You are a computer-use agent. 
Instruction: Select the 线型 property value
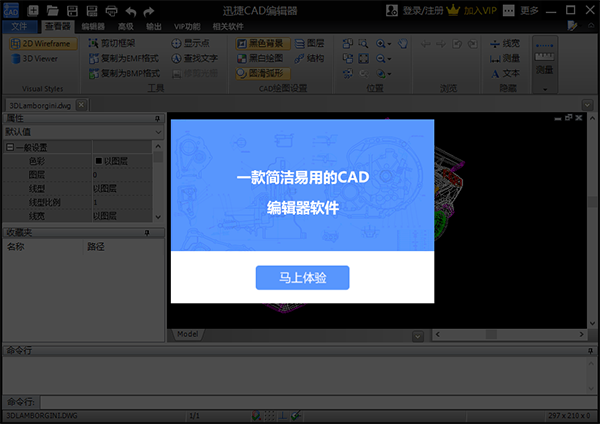coord(122,189)
